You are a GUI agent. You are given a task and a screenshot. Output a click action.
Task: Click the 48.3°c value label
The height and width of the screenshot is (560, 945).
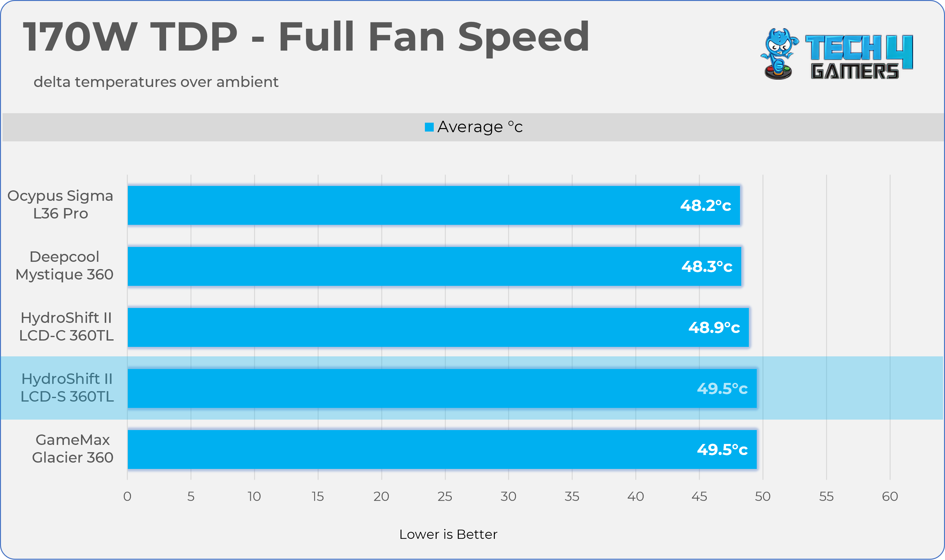click(x=706, y=267)
